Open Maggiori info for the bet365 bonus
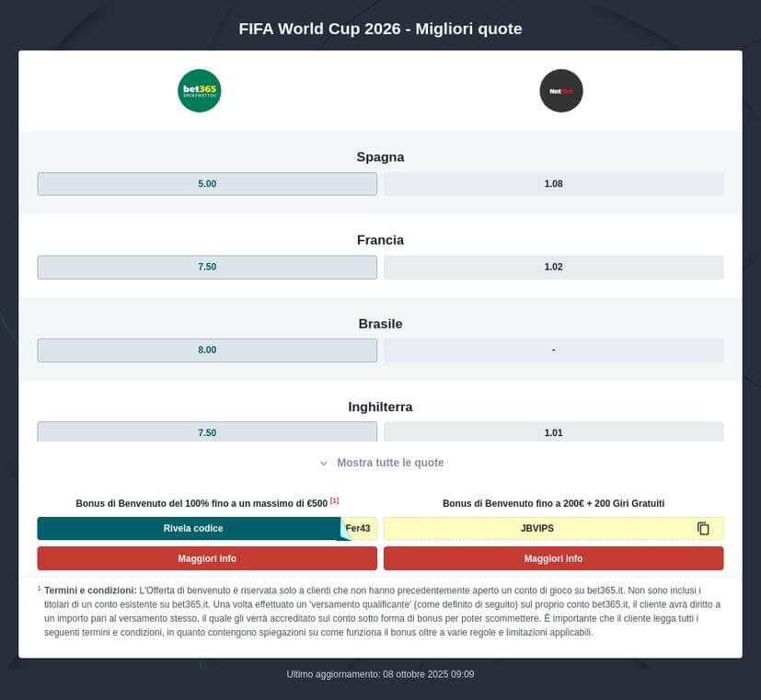The height and width of the screenshot is (700, 761). pyautogui.click(x=207, y=558)
